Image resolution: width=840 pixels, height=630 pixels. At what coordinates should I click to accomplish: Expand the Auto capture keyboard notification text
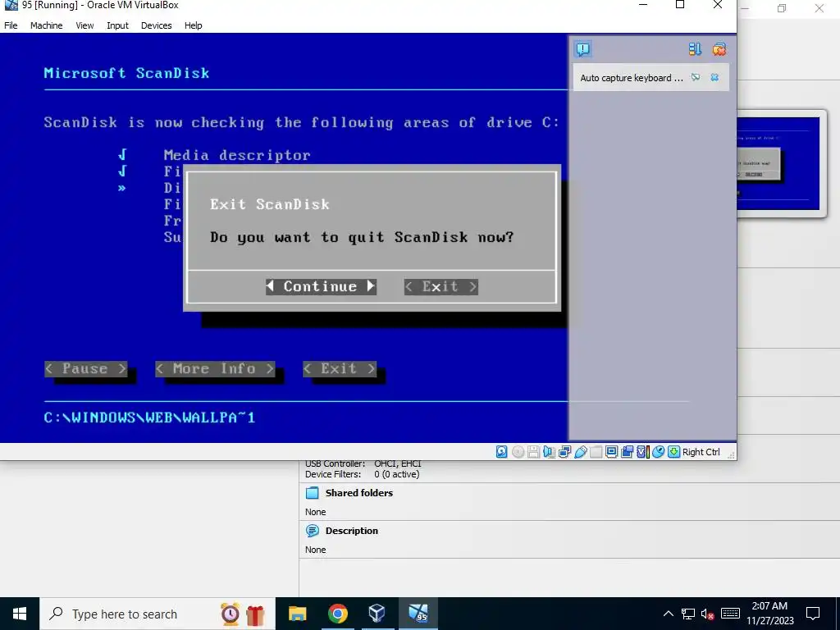631,78
